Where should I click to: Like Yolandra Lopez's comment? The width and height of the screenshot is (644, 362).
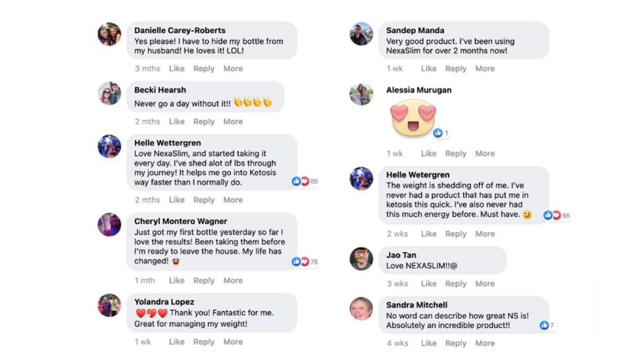[177, 342]
